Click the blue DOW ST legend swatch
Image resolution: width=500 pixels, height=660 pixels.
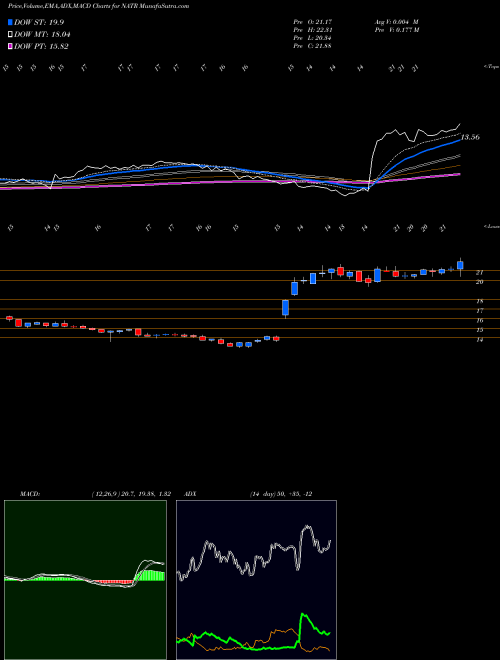(x=10, y=22)
